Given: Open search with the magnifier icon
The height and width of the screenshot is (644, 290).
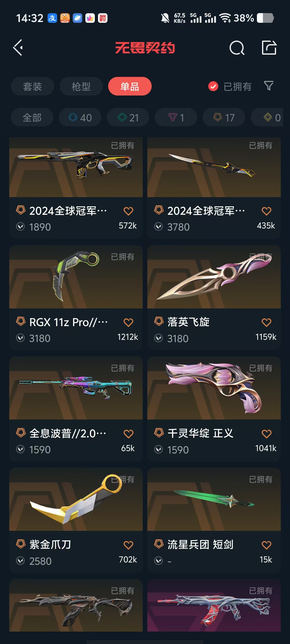Looking at the screenshot, I should point(237,48).
